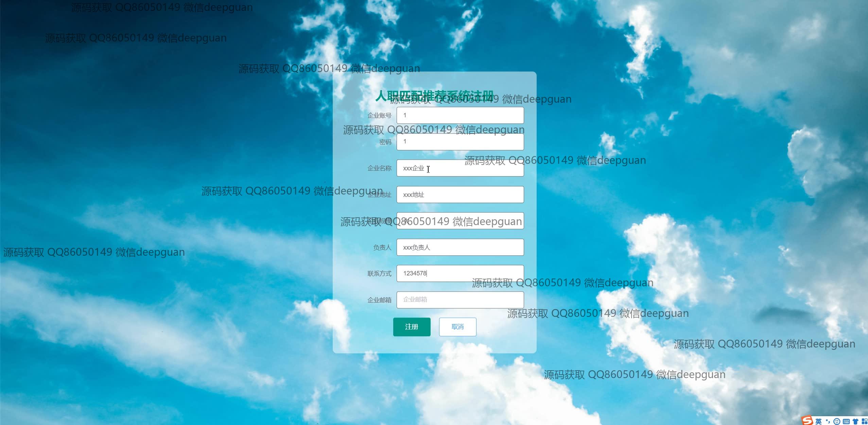Screen dimensions: 868x425
Task: Click the 负责人 field containing xxx负责人
Action: (x=460, y=247)
